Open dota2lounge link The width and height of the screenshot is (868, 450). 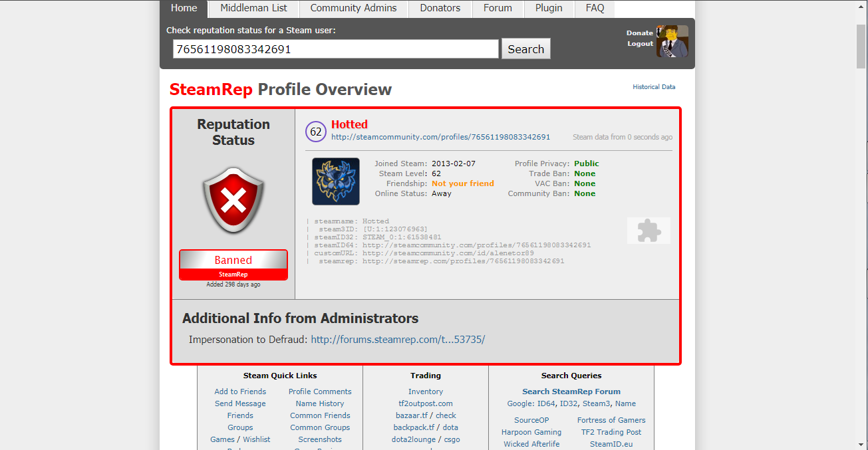(414, 439)
